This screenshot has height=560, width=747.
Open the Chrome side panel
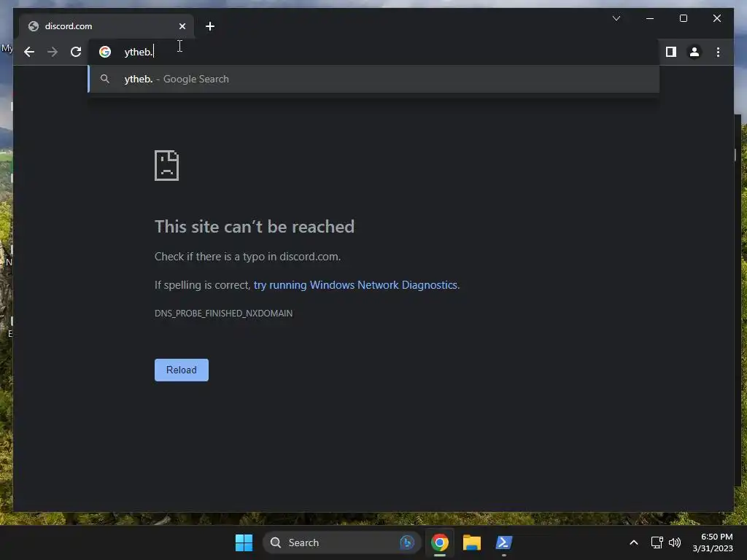pos(671,52)
